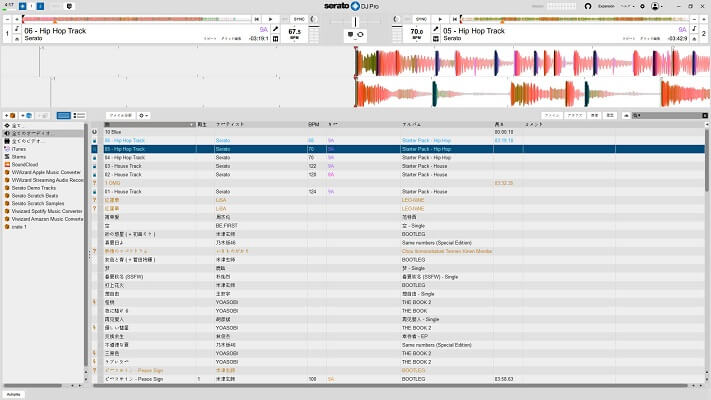Open Serato Scratch Beats crate
The width and height of the screenshot is (711, 400).
click(x=43, y=195)
